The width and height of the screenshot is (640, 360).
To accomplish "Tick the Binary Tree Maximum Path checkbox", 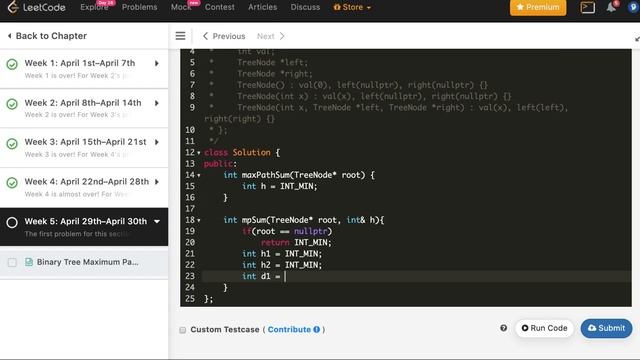I will [12, 262].
